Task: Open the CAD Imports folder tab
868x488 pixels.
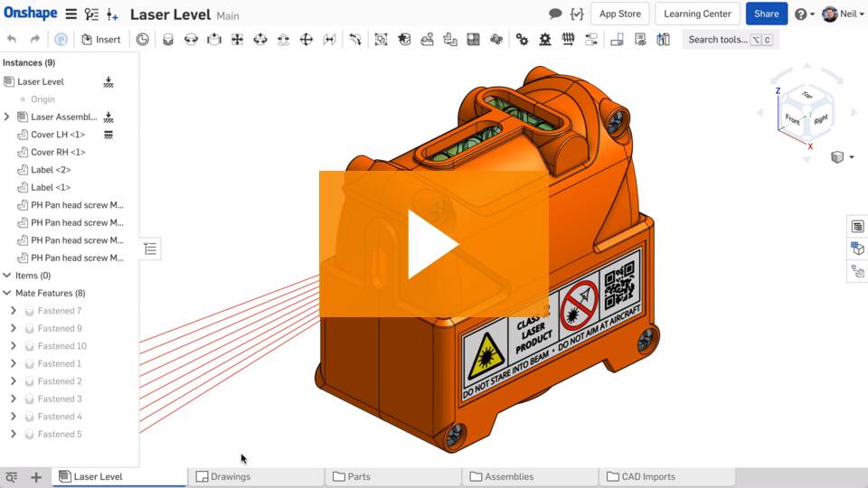Action: click(x=645, y=477)
